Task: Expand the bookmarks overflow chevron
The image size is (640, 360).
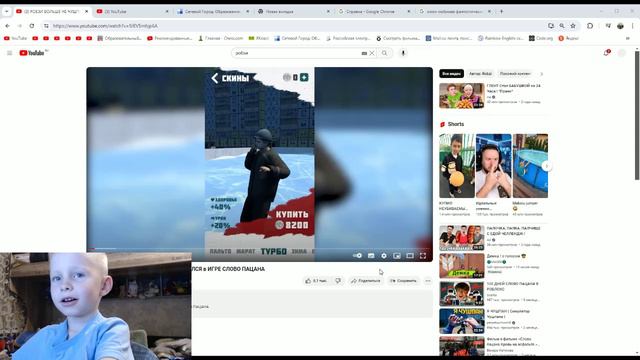Action: pyautogui.click(x=628, y=38)
